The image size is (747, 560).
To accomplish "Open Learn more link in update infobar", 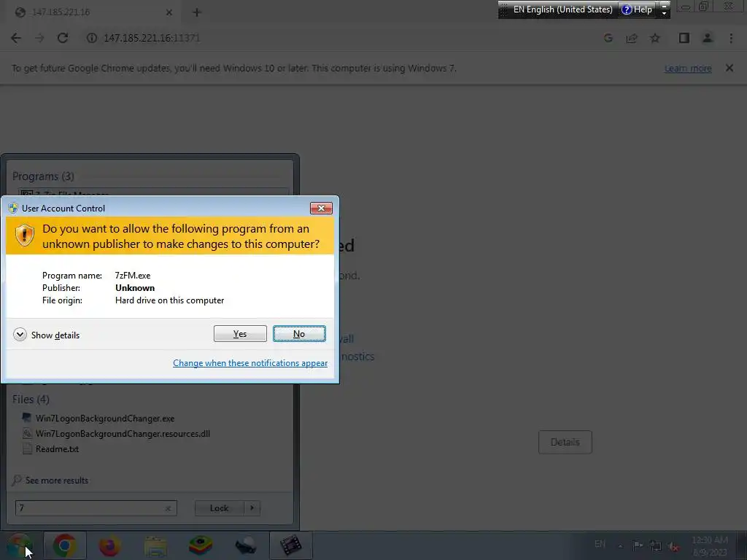I will pyautogui.click(x=688, y=68).
